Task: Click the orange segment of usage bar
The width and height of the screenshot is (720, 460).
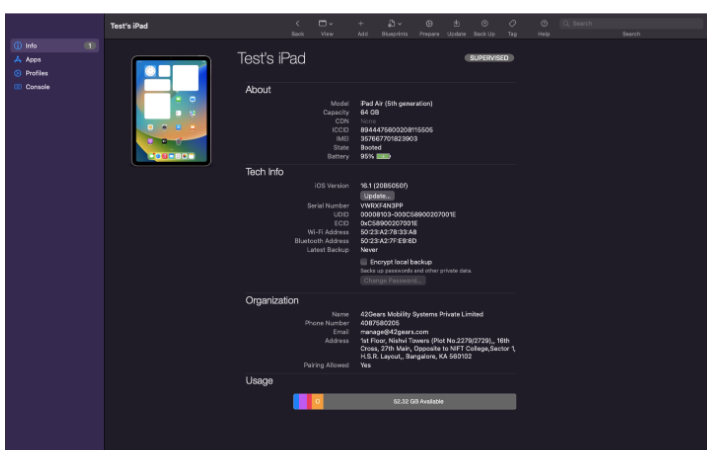Action: pyautogui.click(x=318, y=401)
